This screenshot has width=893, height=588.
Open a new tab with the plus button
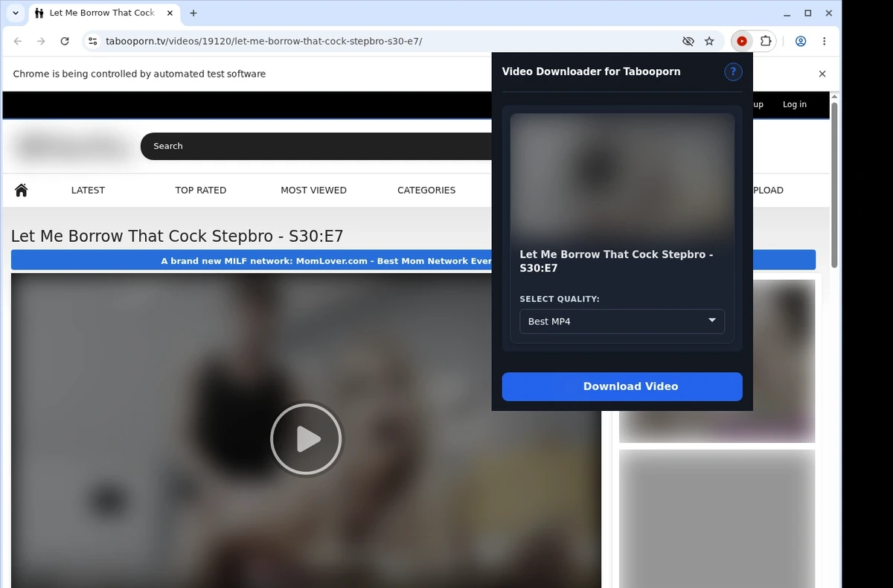(x=193, y=13)
